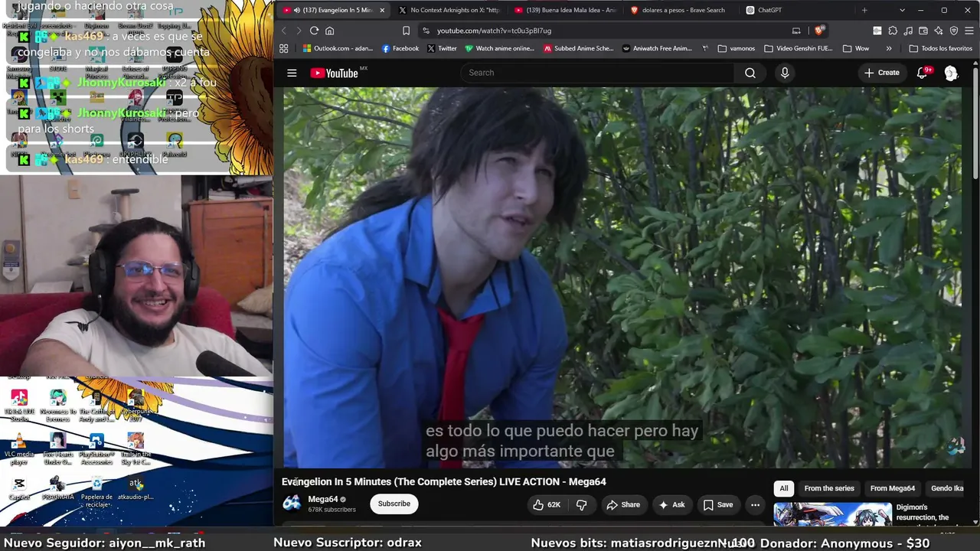
Task: Switch to the Buena Idea Mala Idea tab
Action: (565, 10)
